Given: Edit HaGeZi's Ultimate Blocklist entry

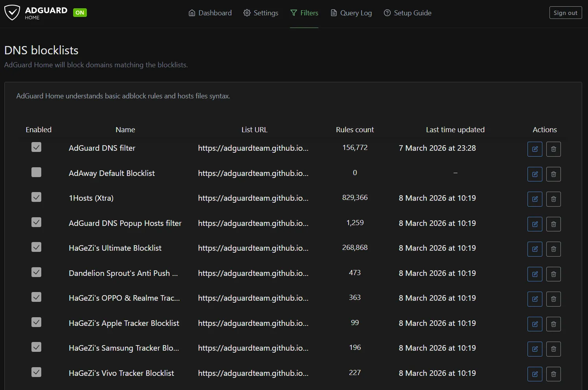Looking at the screenshot, I should pyautogui.click(x=535, y=249).
